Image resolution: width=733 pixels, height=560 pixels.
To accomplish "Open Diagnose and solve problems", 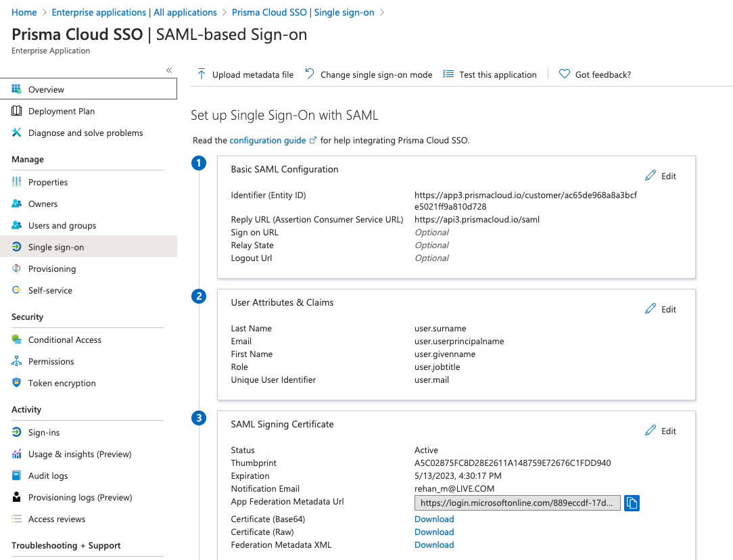I will click(85, 133).
